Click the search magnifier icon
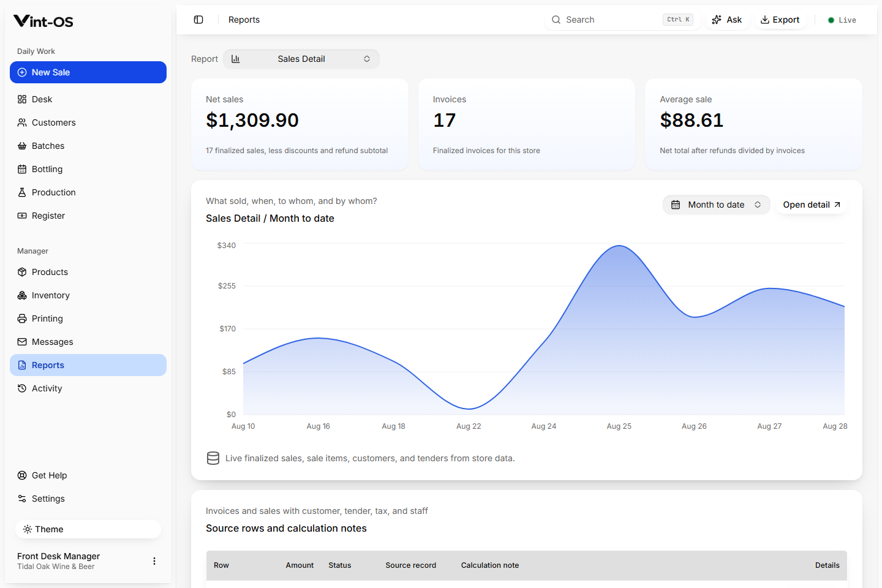Image resolution: width=882 pixels, height=588 pixels. coord(556,20)
